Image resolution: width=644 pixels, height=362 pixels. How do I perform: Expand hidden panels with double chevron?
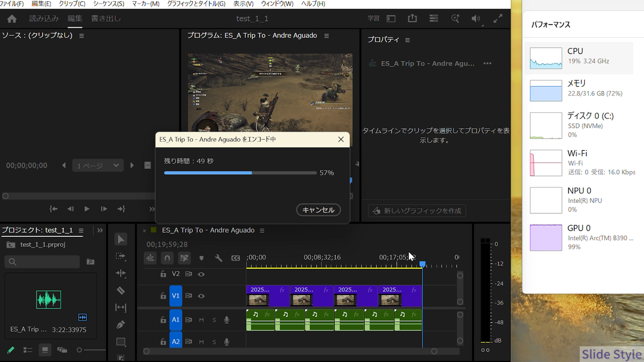pyautogui.click(x=100, y=230)
